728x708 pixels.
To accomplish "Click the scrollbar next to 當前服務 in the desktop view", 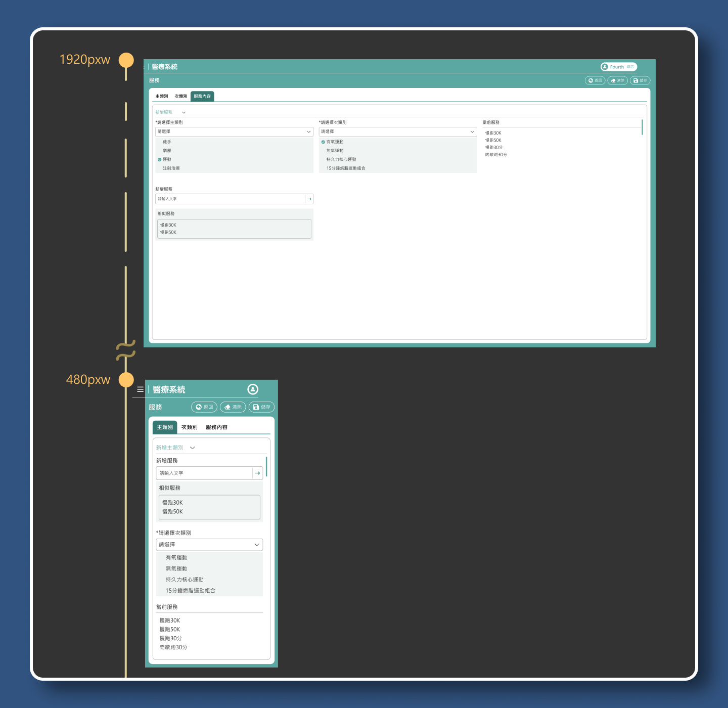I will click(x=642, y=127).
